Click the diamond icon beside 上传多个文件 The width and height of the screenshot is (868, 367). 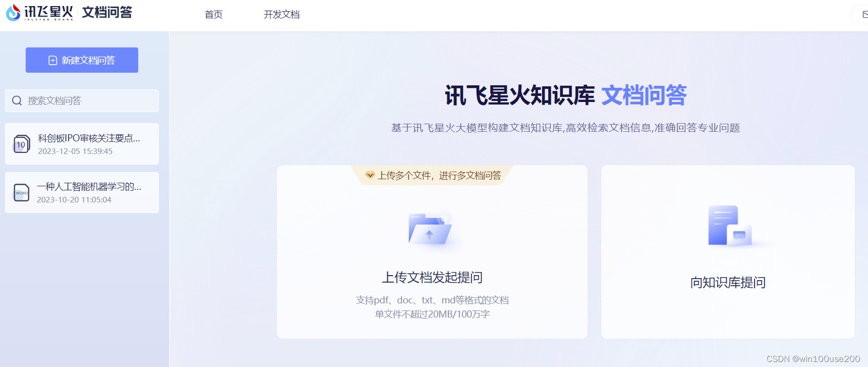(370, 175)
